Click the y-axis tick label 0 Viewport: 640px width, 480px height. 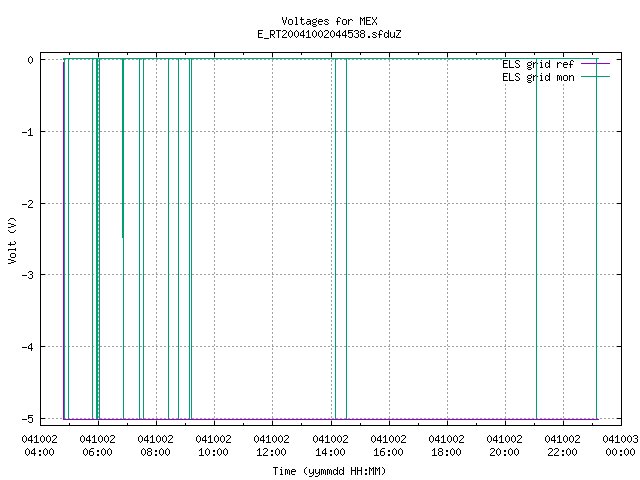(x=30, y=60)
